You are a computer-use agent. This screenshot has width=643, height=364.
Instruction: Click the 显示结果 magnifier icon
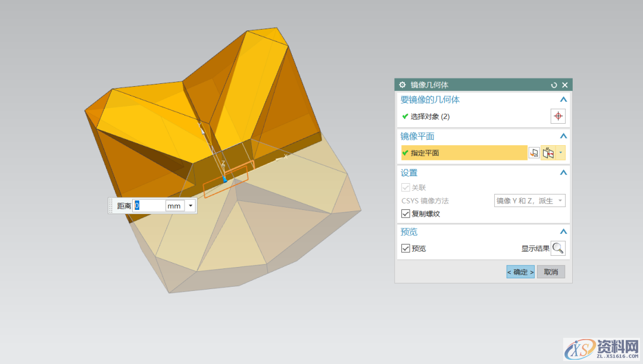pyautogui.click(x=558, y=248)
